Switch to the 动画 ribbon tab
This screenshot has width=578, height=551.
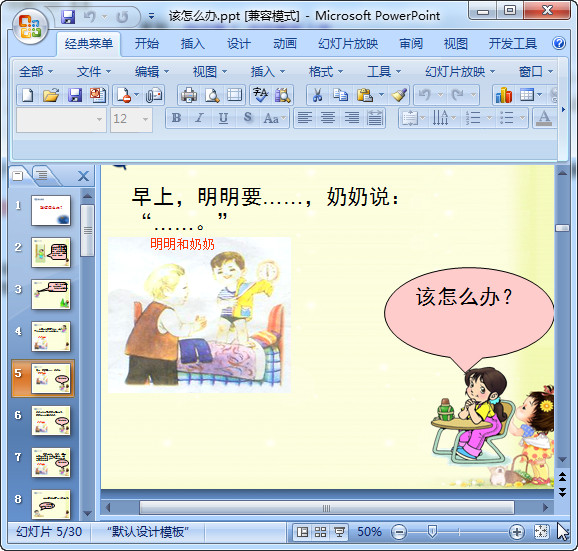pyautogui.click(x=285, y=44)
